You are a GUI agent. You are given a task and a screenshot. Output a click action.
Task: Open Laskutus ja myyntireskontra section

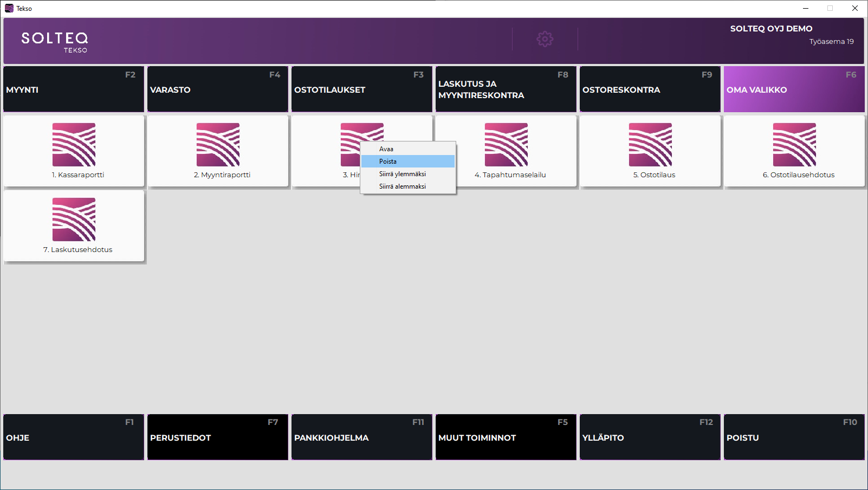(506, 89)
